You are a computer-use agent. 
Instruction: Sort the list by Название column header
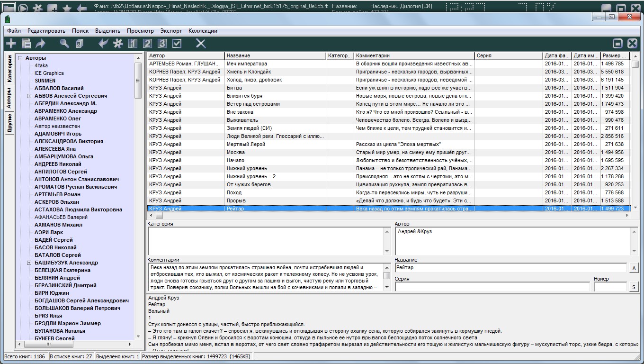(275, 55)
